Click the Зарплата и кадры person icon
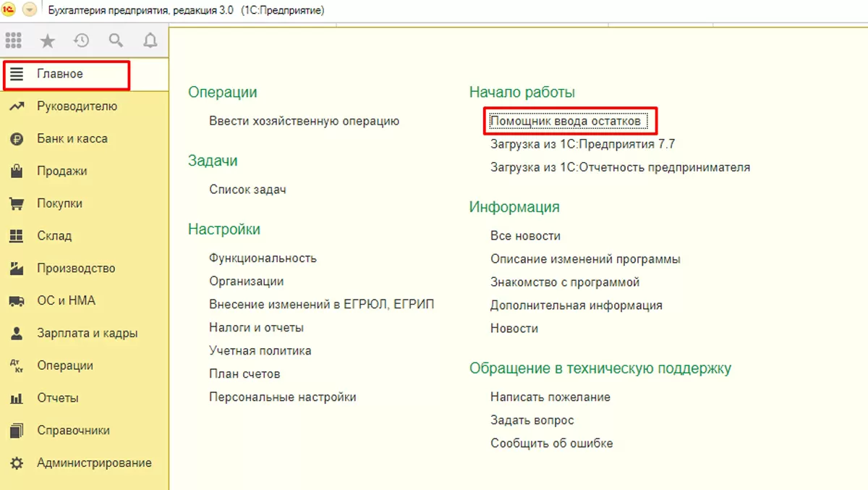Screen dimensions: 868x490 pos(17,334)
